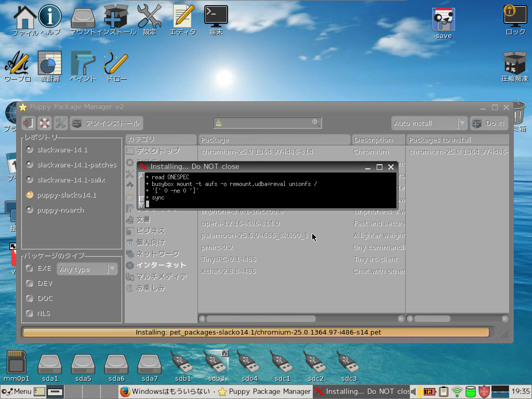532x399 pixels.
Task: Open the Menu button on taskbar
Action: pyautogui.click(x=16, y=392)
